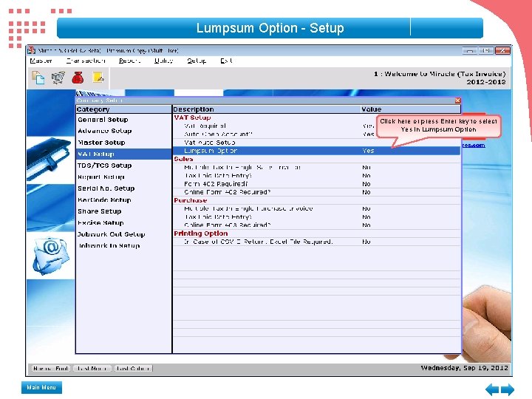Viewport: 532px width, 399px height.
Task: Click the Main Menu button
Action: point(41,387)
